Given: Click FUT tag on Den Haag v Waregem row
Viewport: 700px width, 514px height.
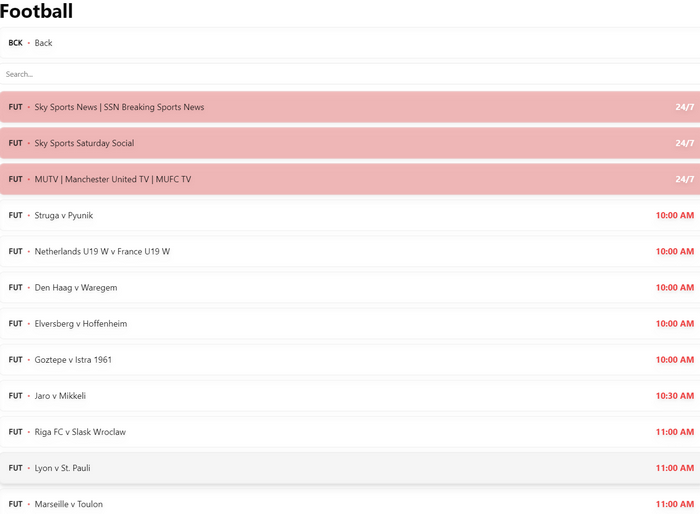Looking at the screenshot, I should point(15,288).
